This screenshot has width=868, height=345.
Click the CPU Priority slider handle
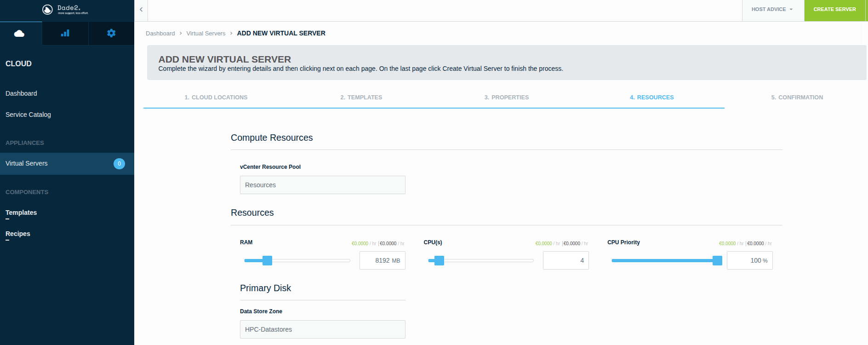tap(717, 260)
